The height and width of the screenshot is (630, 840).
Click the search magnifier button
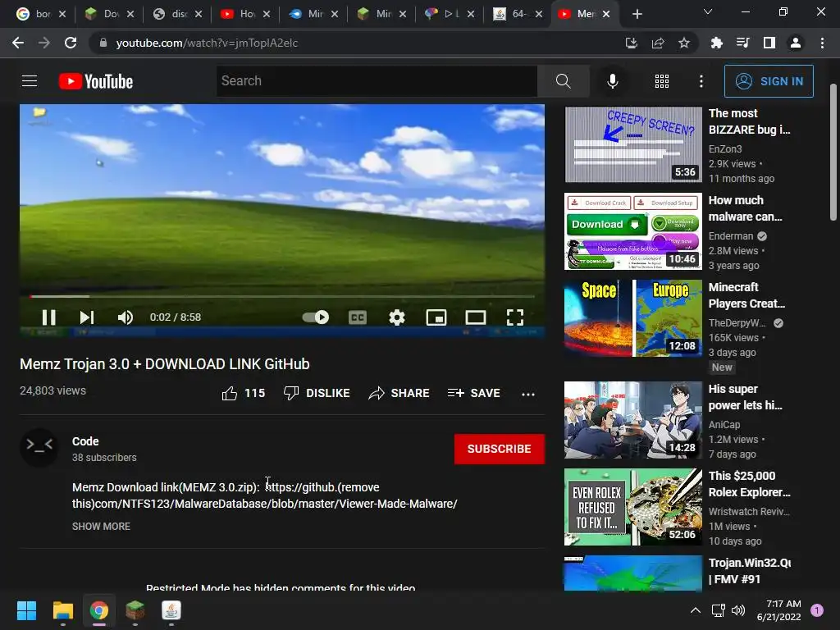[x=563, y=81]
